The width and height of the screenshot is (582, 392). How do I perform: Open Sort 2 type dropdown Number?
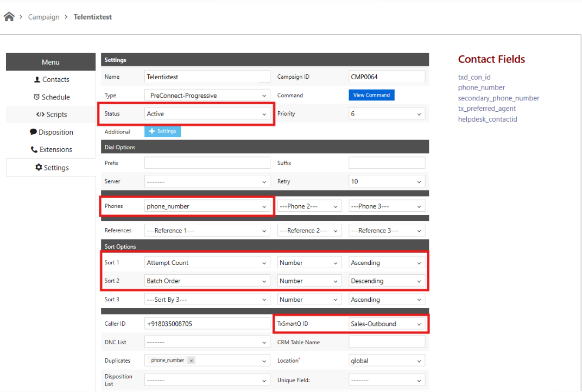(x=309, y=281)
